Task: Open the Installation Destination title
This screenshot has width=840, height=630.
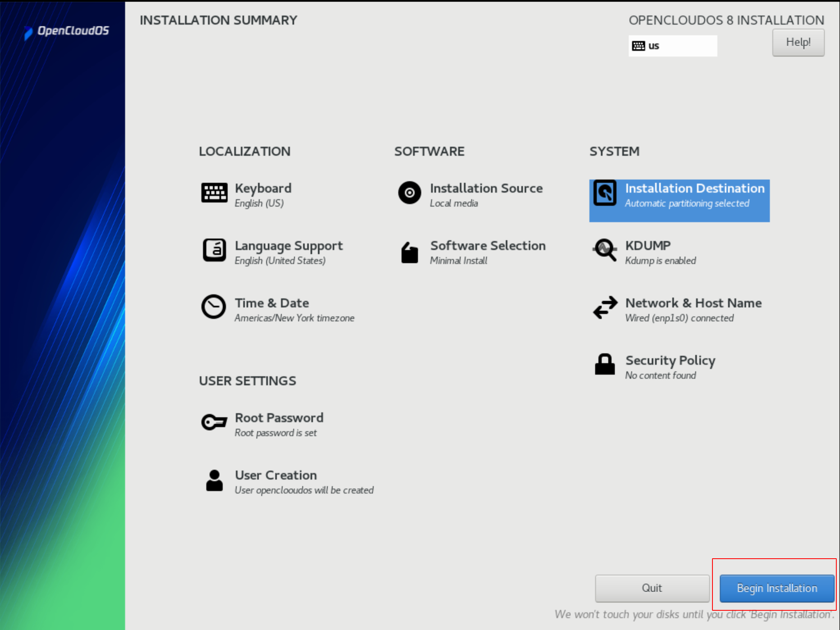Action: pos(695,188)
